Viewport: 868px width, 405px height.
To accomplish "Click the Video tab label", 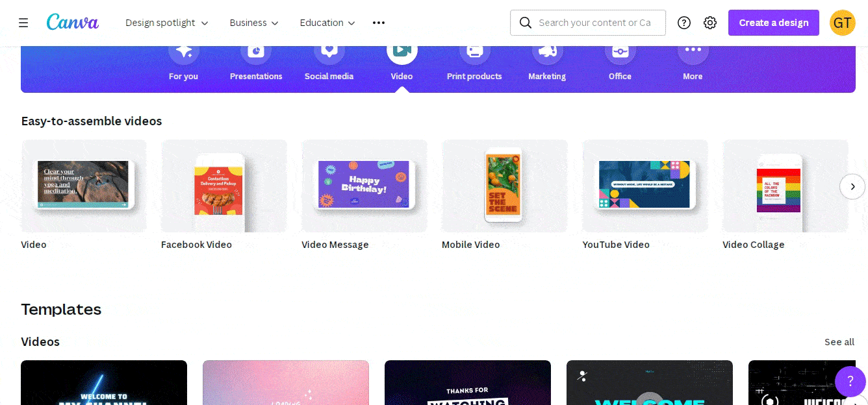I will tap(402, 76).
